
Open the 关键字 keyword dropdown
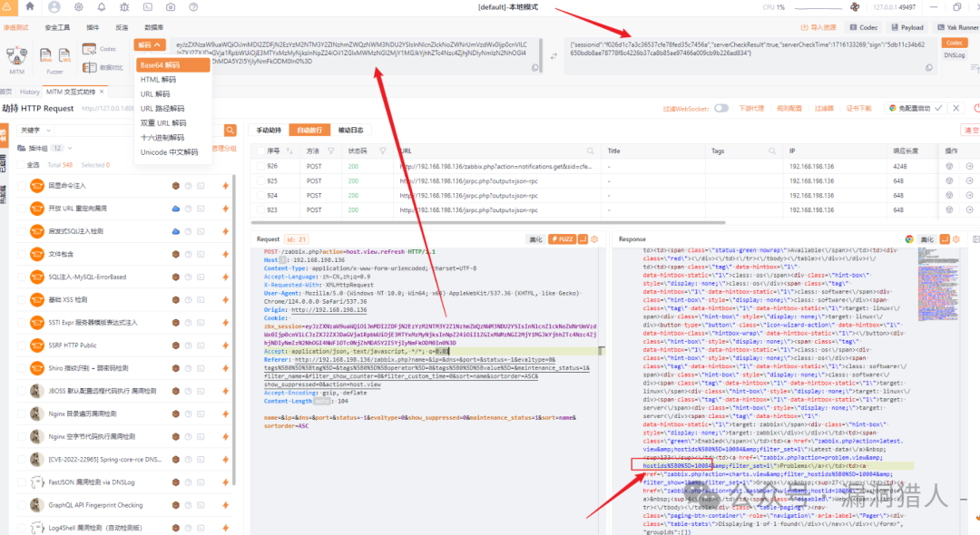(x=35, y=130)
